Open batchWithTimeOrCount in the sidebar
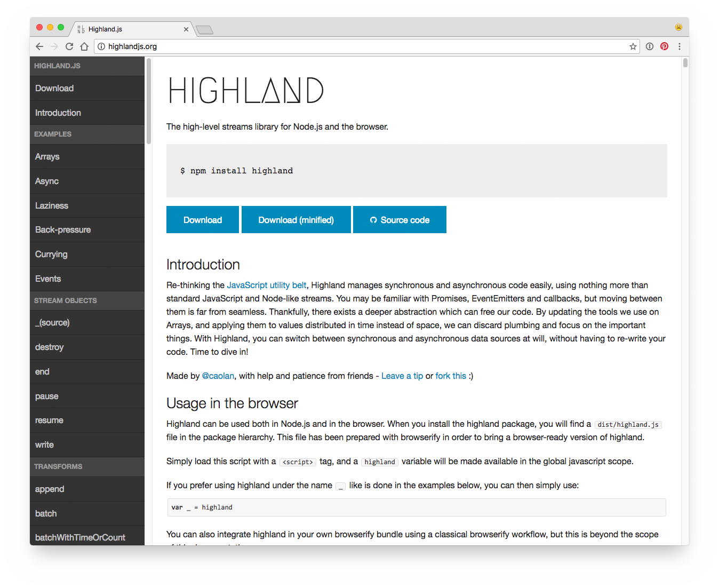The height and width of the screenshot is (588, 719). point(87,536)
